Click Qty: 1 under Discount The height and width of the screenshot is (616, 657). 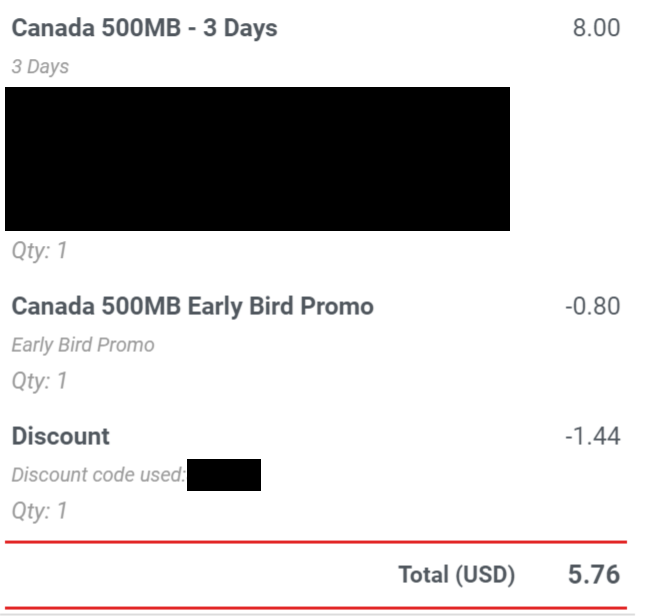[39, 511]
